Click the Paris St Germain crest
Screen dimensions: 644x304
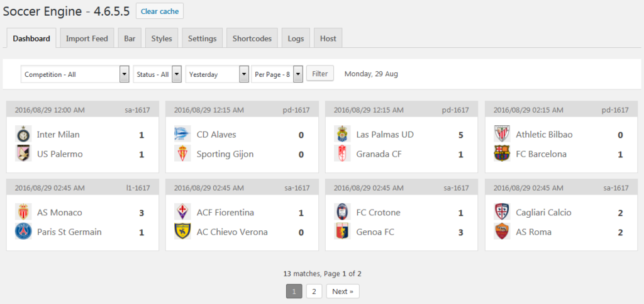[23, 232]
